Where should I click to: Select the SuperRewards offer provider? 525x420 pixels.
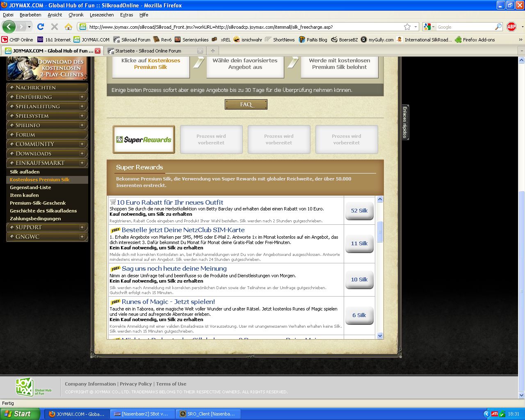(144, 139)
